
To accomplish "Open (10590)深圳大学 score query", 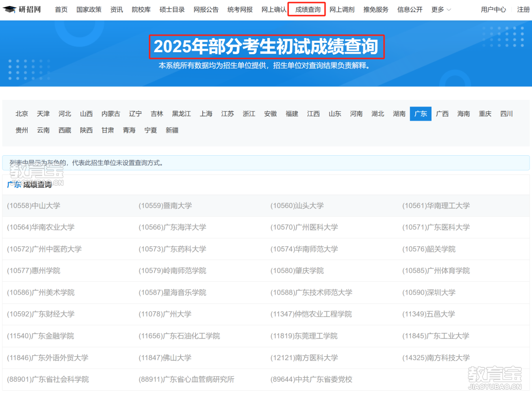I will (x=429, y=293).
